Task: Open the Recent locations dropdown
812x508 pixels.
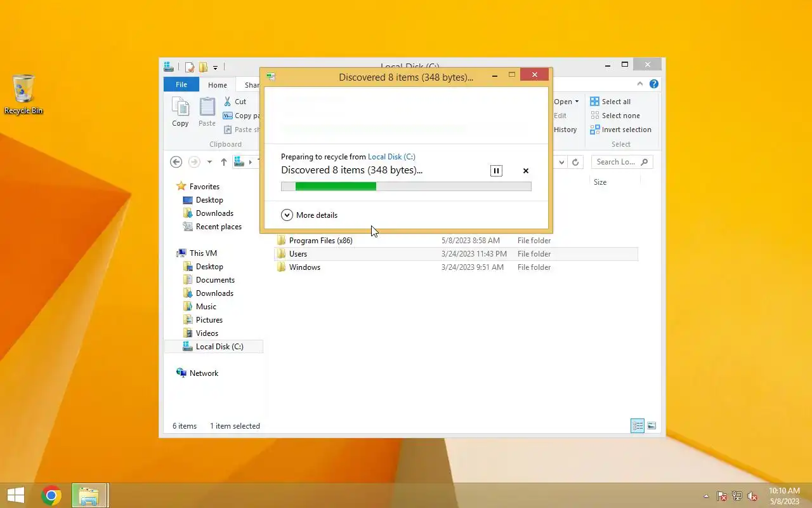Action: click(x=209, y=163)
